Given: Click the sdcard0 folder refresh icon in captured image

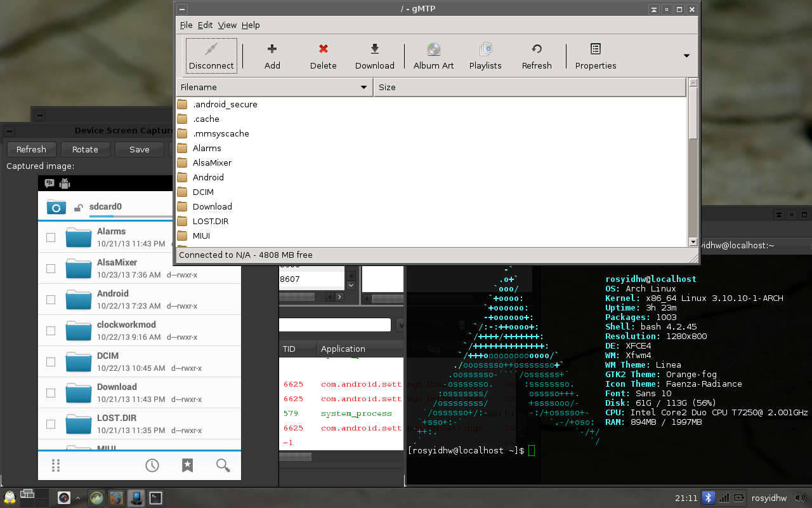Looking at the screenshot, I should point(56,207).
